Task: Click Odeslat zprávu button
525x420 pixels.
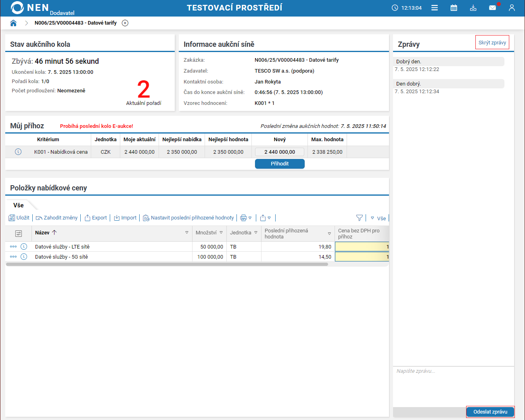Action: point(490,412)
